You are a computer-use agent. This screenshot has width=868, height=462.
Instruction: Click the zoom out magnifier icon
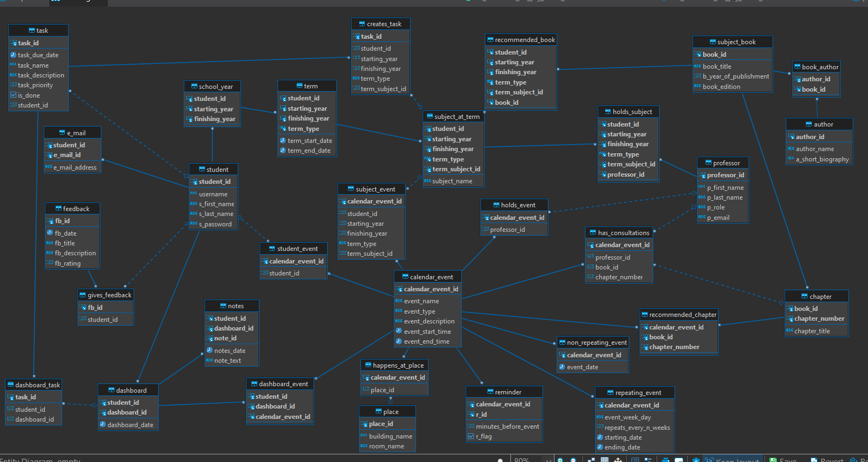pos(573,460)
